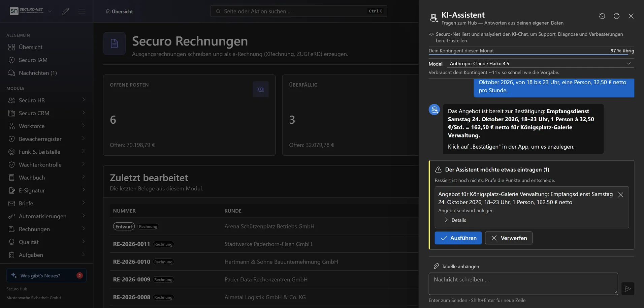Open the Modell dropdown Claude Haiku 4.5
This screenshot has width=644, height=308.
540,63
